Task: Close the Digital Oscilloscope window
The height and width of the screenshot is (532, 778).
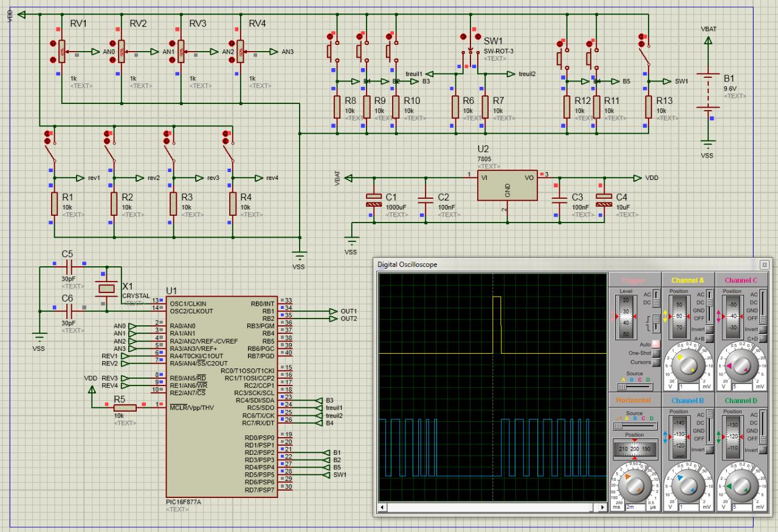Action: pyautogui.click(x=764, y=264)
